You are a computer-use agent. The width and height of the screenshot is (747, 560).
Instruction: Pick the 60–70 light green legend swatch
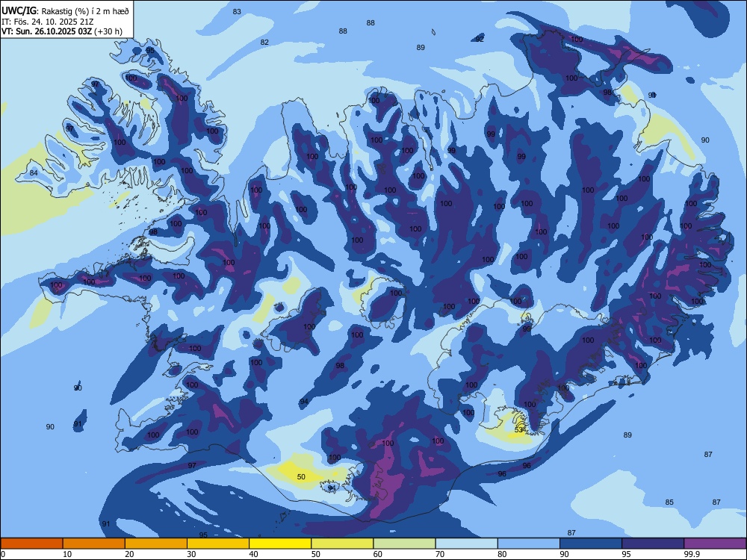(x=404, y=544)
